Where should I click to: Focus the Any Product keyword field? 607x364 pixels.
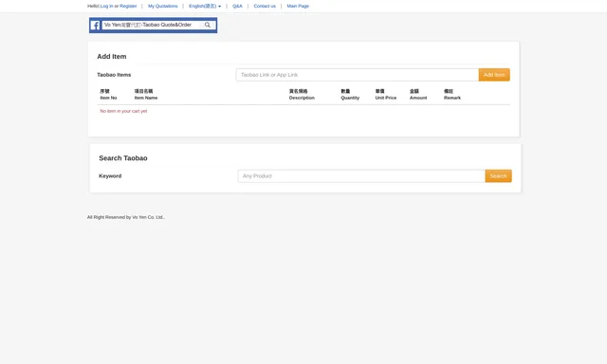tap(361, 176)
